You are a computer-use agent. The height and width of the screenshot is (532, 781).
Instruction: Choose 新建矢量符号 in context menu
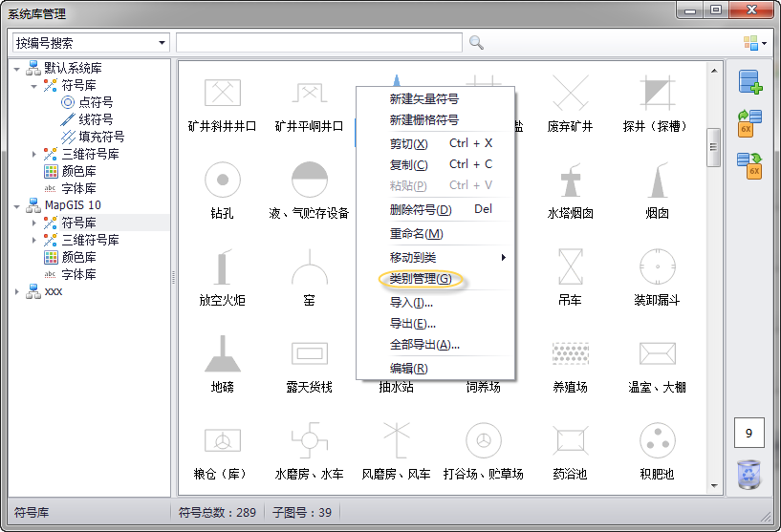[423, 99]
